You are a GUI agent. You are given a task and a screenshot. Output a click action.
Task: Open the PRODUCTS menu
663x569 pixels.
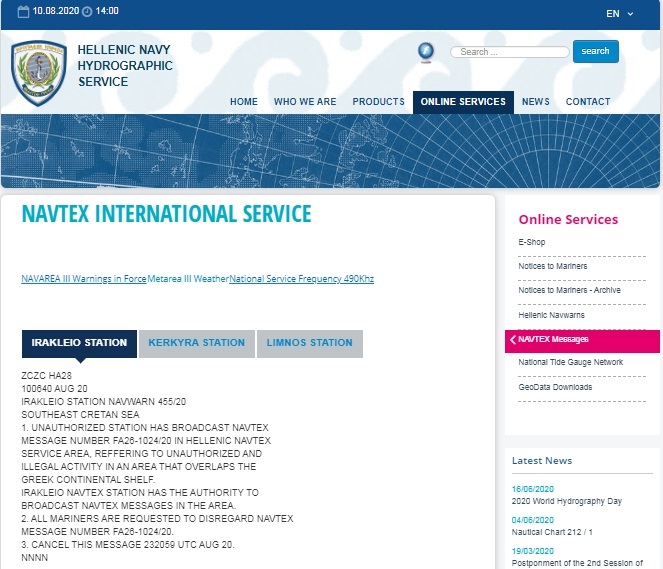378,102
